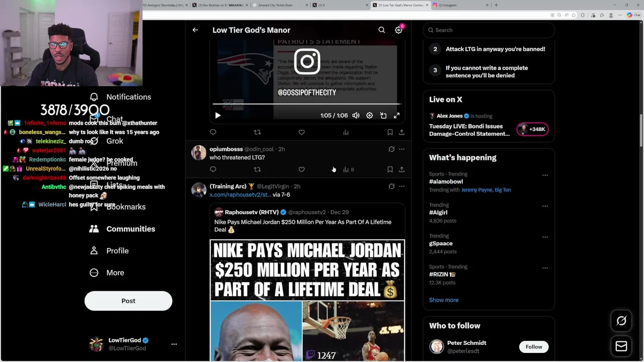Expand the video to fullscreen
Screen dimensions: 644x362
click(396, 116)
